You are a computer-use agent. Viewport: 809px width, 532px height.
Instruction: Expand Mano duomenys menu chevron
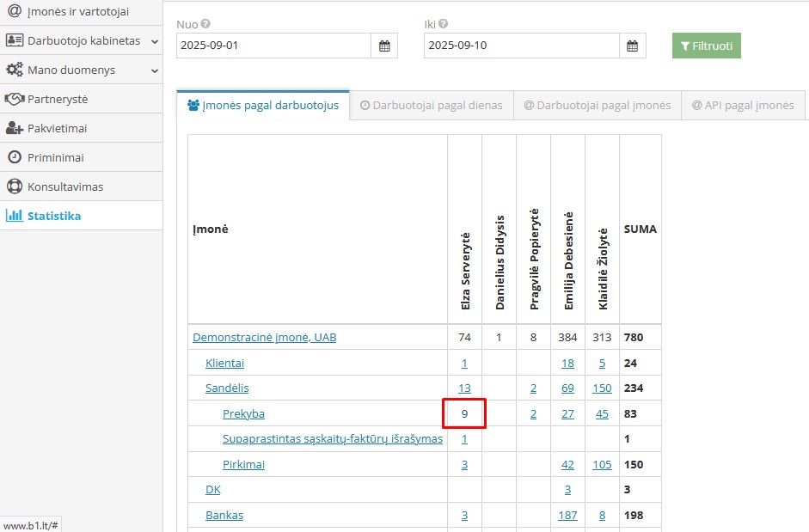(155, 70)
